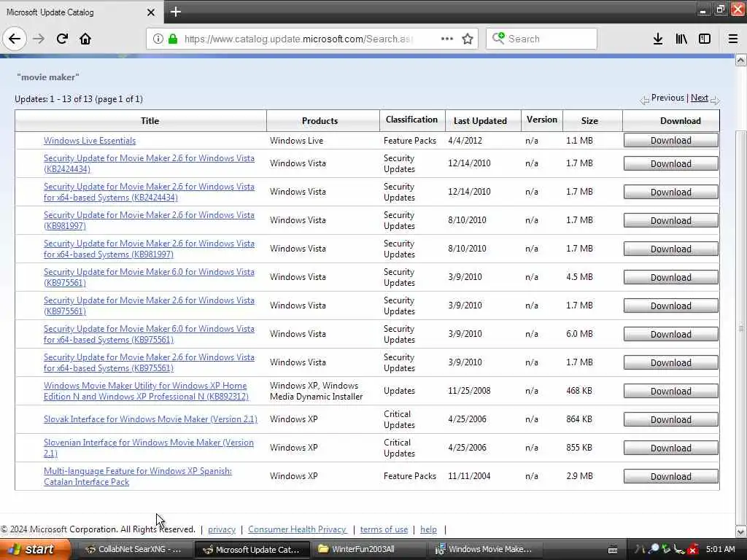Open the Windows Live Essentials link
This screenshot has width=747, height=560.
[x=90, y=141]
